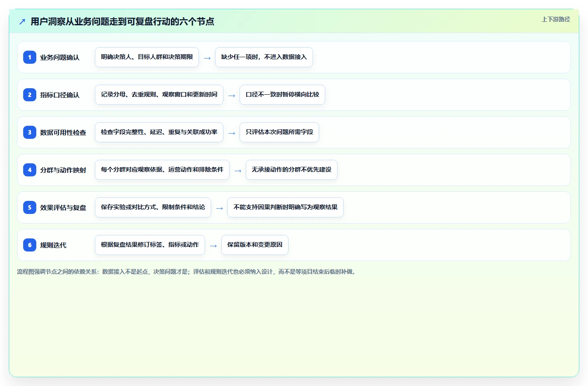Click the box 记录分母、去重规则、观察窗口和更新时间
The height and width of the screenshot is (386, 588).
coord(159,95)
